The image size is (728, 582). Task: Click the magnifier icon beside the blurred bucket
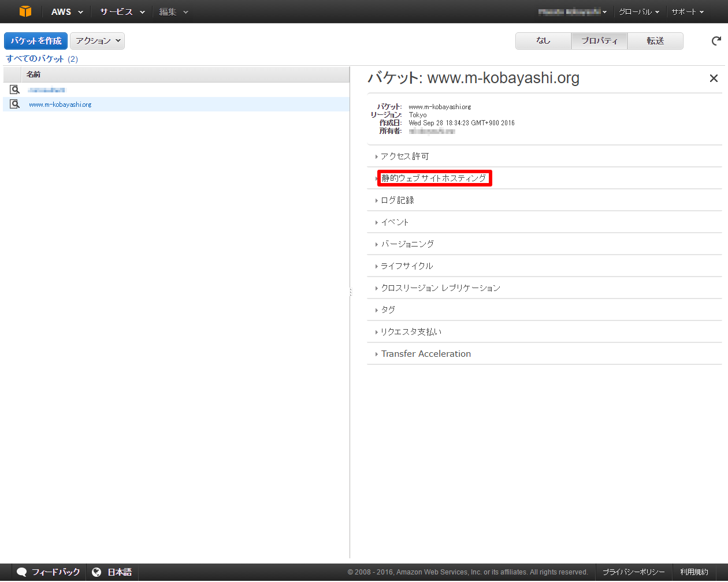[x=15, y=89]
